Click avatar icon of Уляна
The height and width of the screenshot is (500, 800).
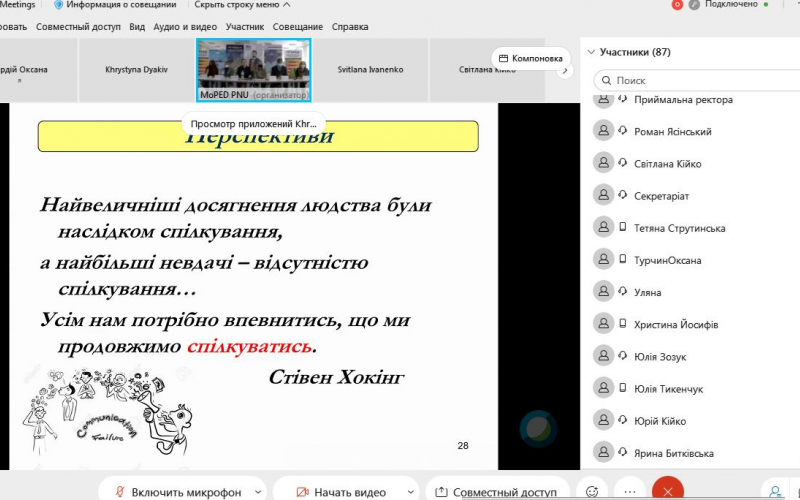(603, 291)
